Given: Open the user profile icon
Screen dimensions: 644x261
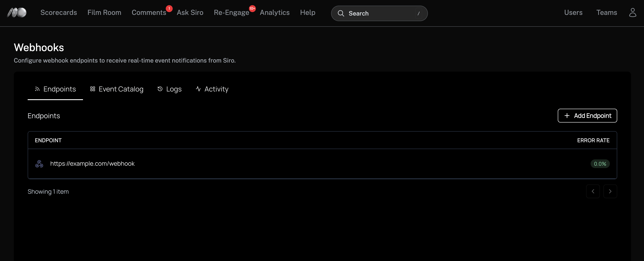Looking at the screenshot, I should 633,13.
